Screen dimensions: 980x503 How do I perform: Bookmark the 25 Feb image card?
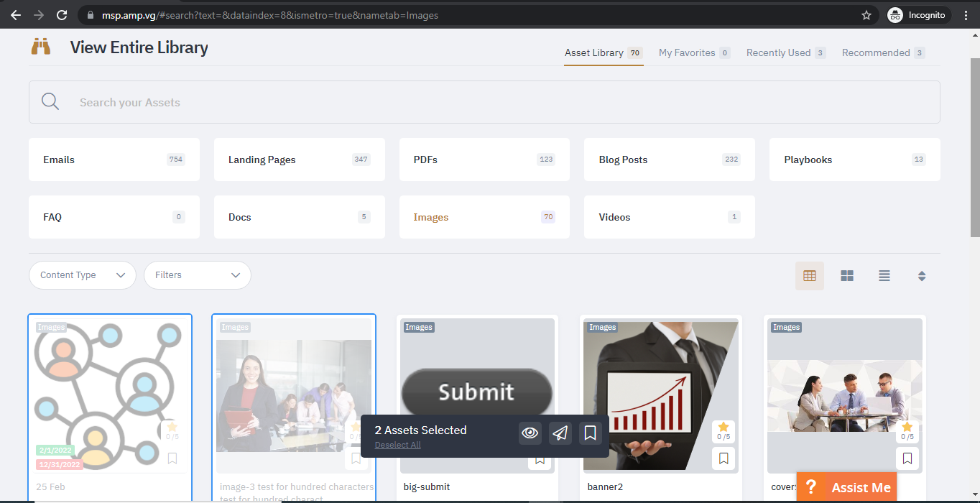tap(172, 458)
